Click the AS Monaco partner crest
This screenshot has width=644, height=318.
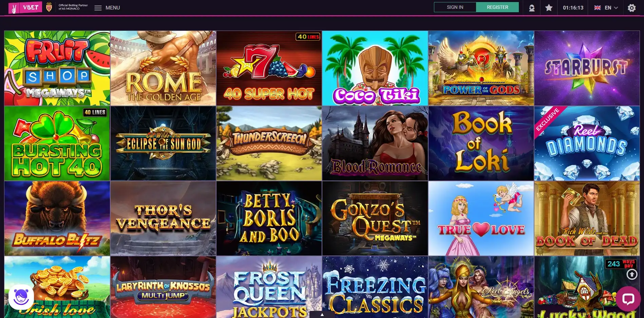tap(49, 7)
